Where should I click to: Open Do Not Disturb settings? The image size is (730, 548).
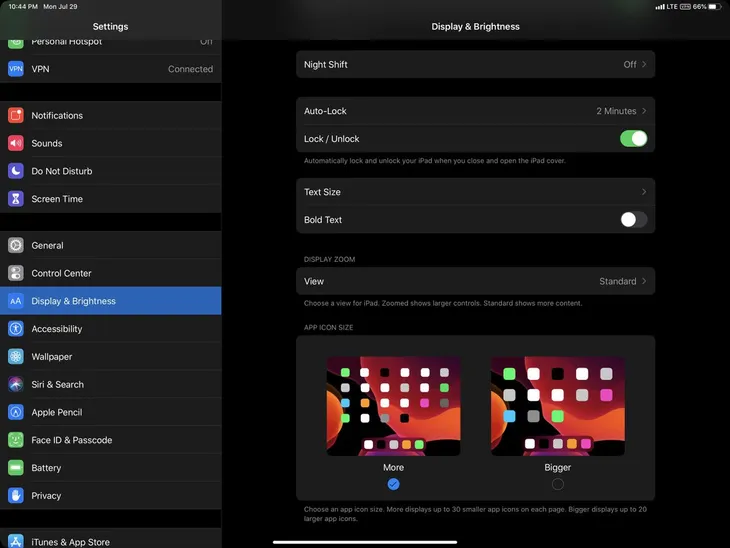[111, 171]
